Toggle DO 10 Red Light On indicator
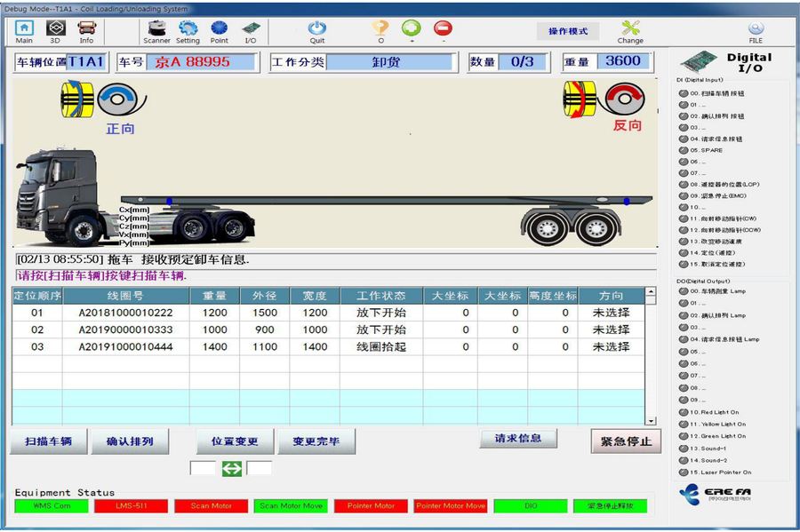Viewport: 800px width, 532px height. [x=684, y=412]
